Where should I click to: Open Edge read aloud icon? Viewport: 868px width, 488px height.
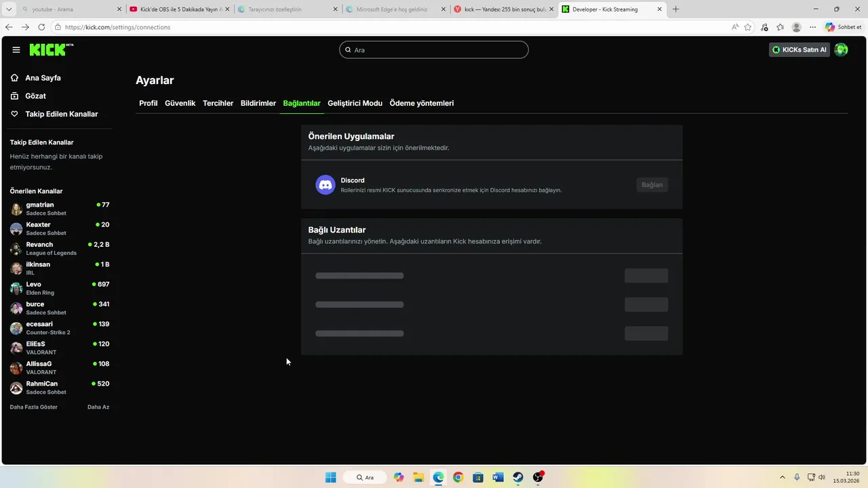click(735, 27)
